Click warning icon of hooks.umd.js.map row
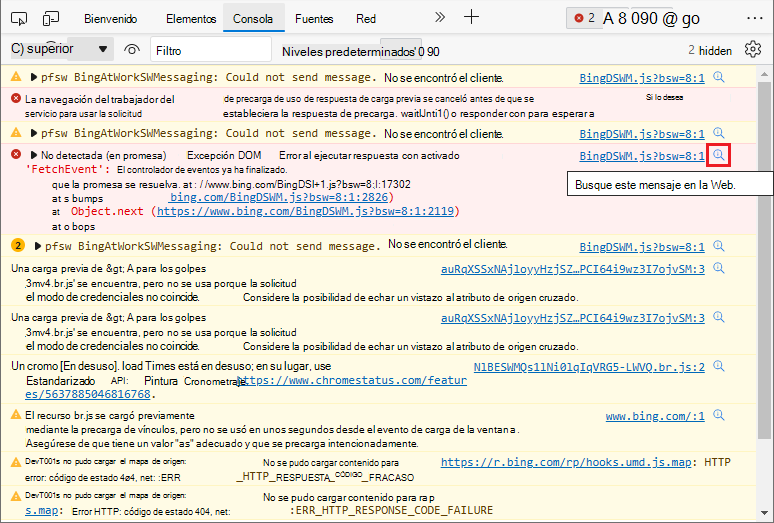Viewport: 774px width, 523px height. tap(16, 463)
